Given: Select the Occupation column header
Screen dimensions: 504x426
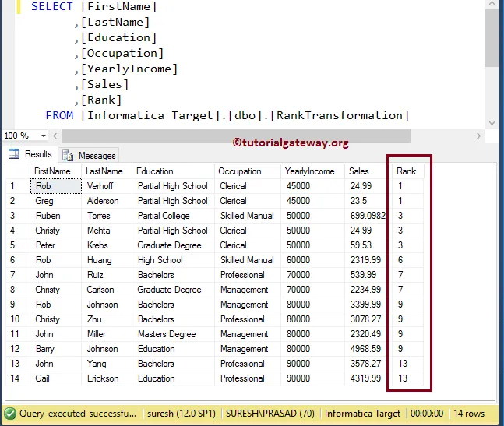Looking at the screenshot, I should 248,171.
